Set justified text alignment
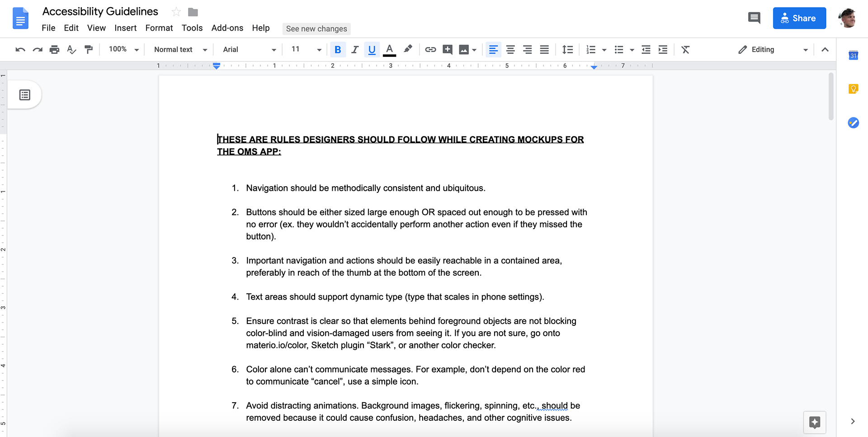This screenshot has width=868, height=437. pos(544,50)
